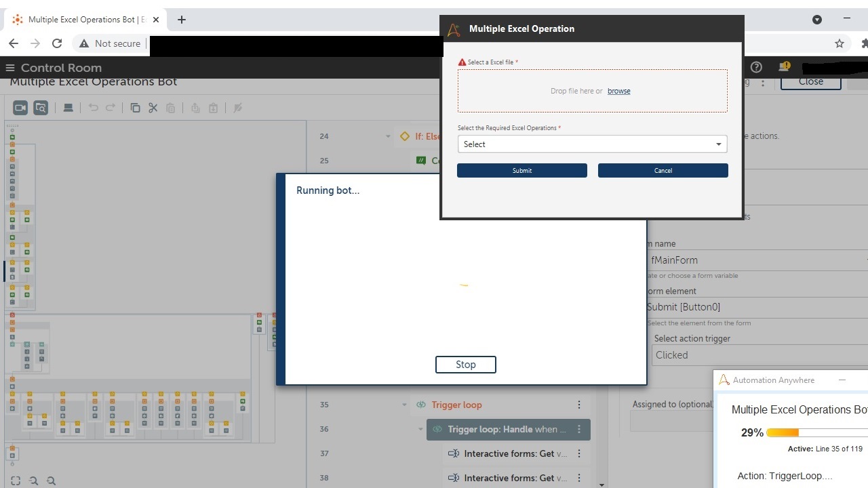Minimize the Automation Anywhere progress window
This screenshot has width=868, height=488.
[x=842, y=380]
